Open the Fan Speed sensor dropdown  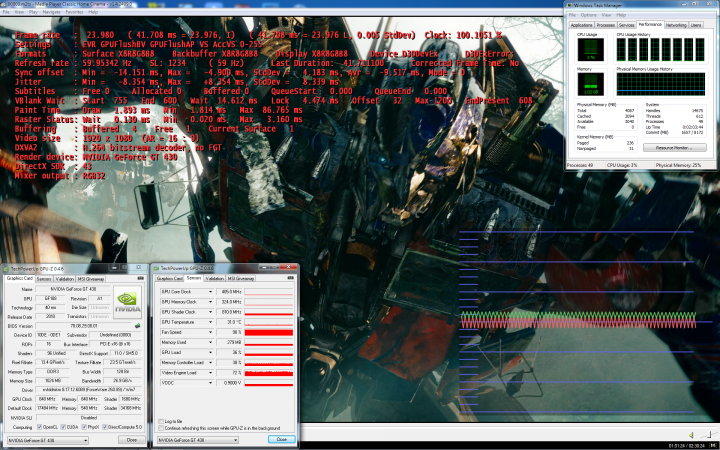(210, 332)
